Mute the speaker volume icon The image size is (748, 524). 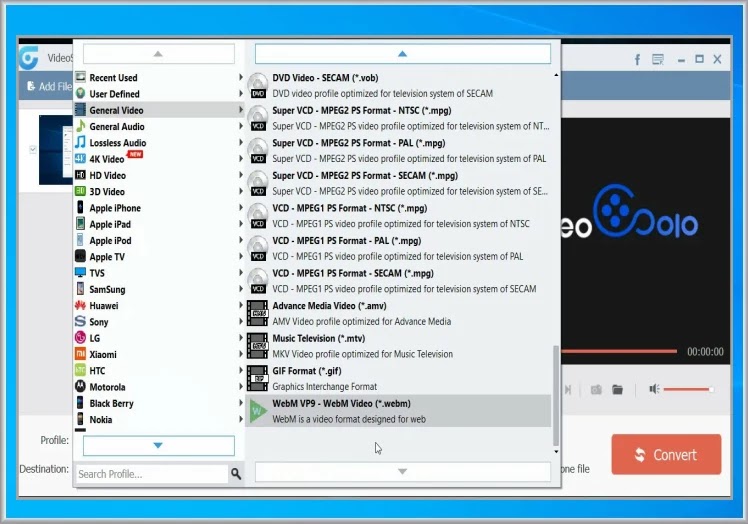pyautogui.click(x=654, y=389)
